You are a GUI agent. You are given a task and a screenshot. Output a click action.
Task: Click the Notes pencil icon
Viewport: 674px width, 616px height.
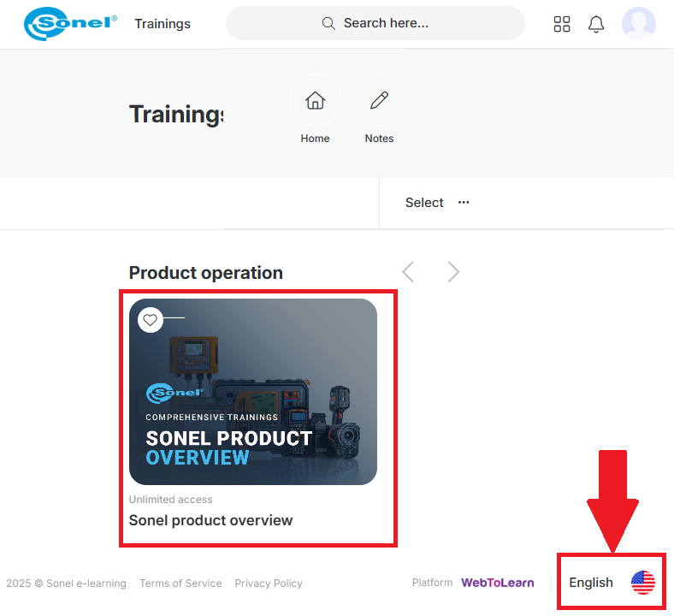pos(378,101)
